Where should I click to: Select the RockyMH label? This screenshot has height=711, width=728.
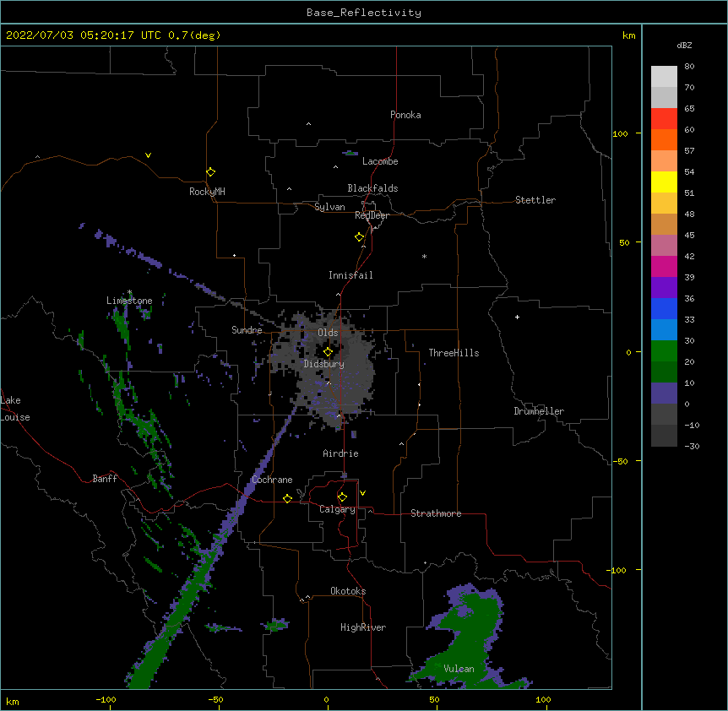(x=207, y=192)
